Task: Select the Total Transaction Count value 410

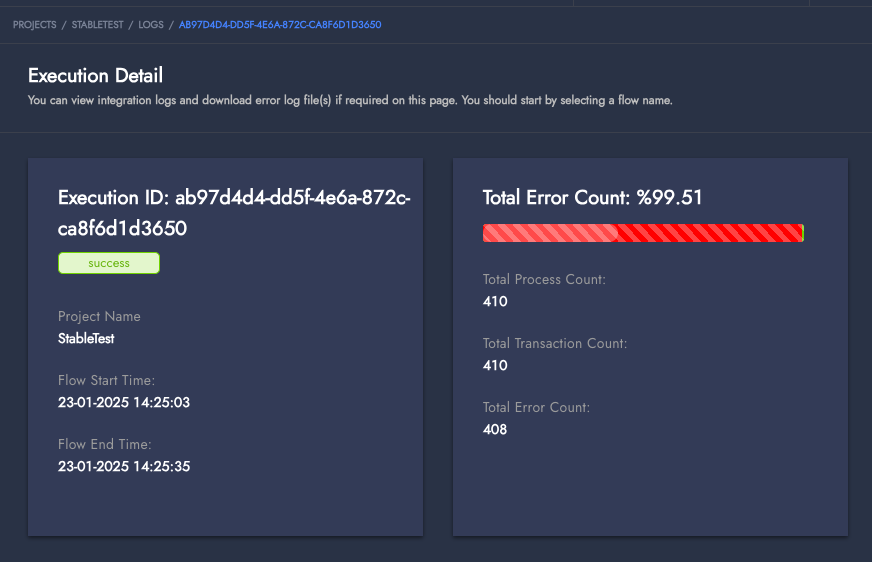Action: click(x=495, y=366)
